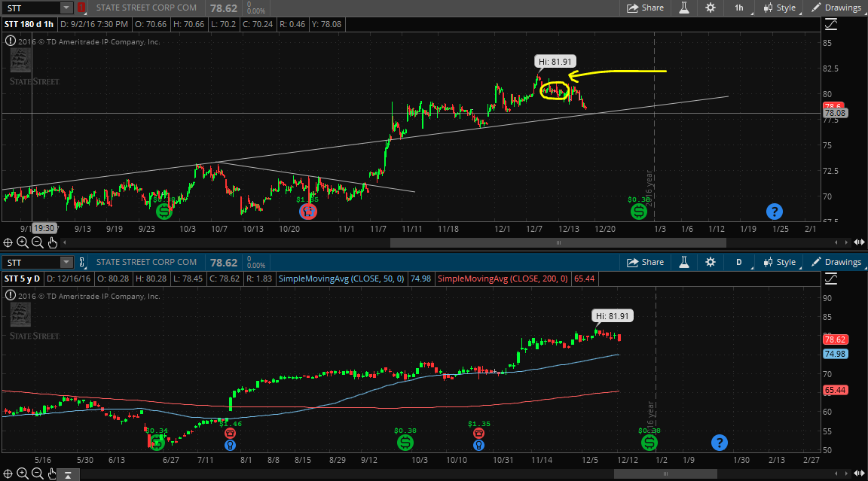Open Style menu on the lower chart
The image size is (868, 481).
coord(779,262)
